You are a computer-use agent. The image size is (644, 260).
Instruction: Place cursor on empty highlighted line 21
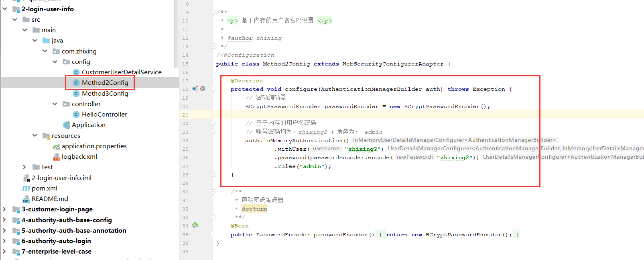428,115
